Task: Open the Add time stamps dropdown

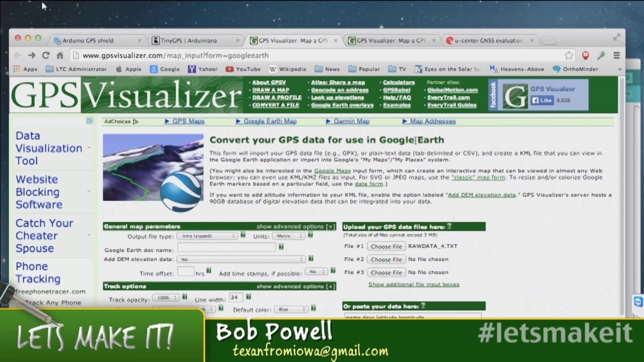Action: click(316, 271)
